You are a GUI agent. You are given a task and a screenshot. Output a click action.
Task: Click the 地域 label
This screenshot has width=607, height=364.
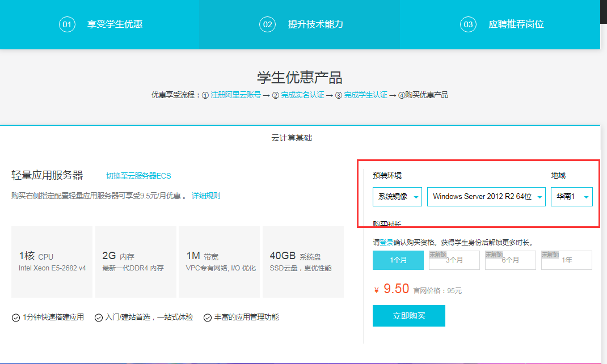point(558,175)
